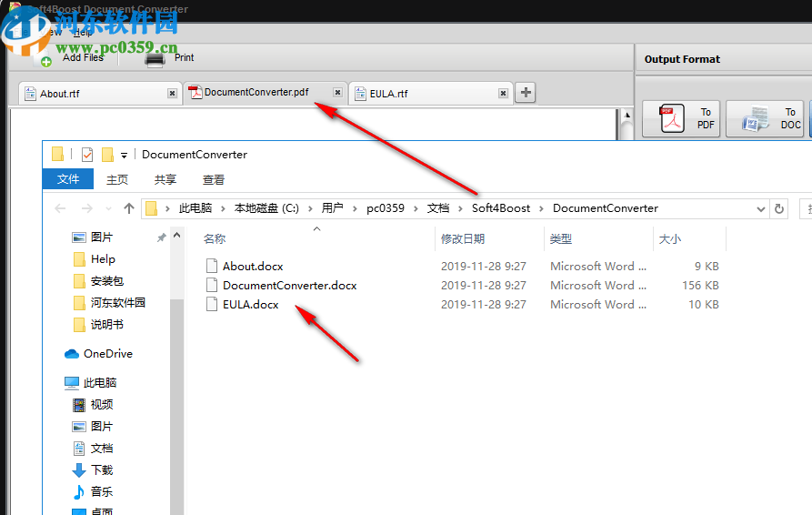Screen dimensions: 812x515
Task: Open 音乐 under 此电脑
Action: [102, 491]
